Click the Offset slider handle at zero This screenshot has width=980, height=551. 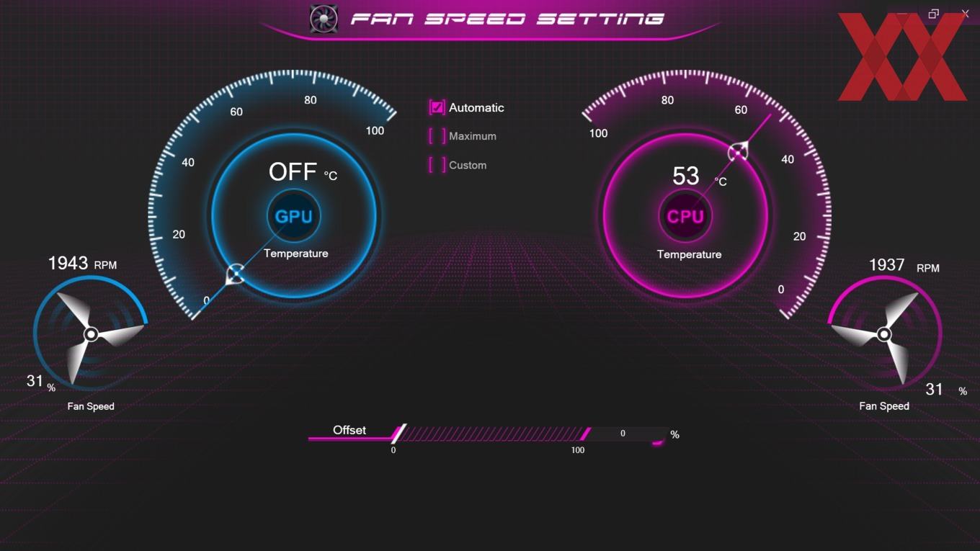[398, 434]
